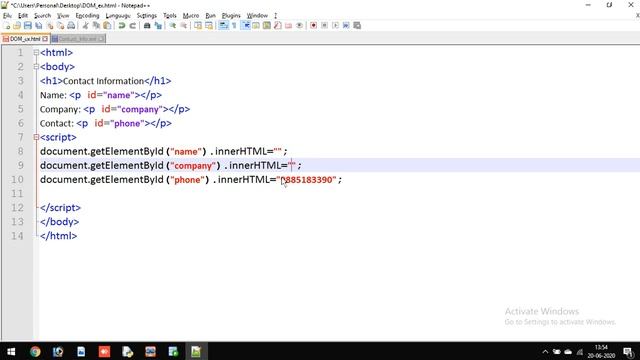Click the macro Playback icon
The width and height of the screenshot is (640, 360).
335,26
